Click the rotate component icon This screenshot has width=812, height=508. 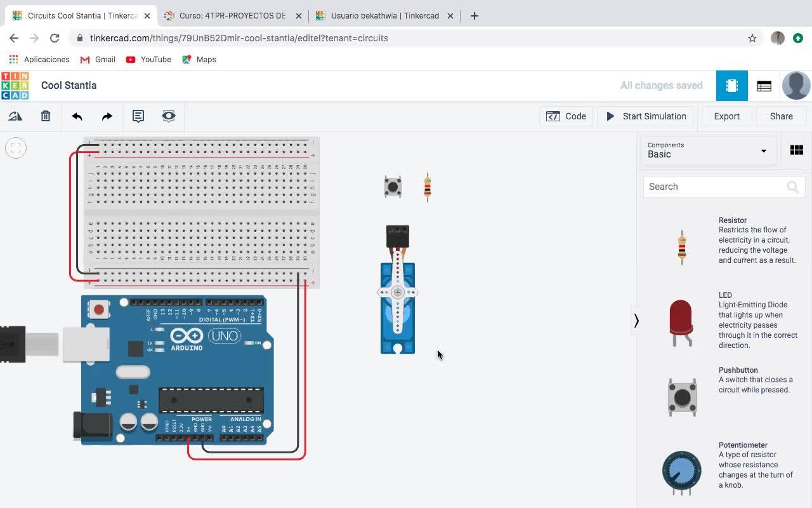(x=15, y=116)
